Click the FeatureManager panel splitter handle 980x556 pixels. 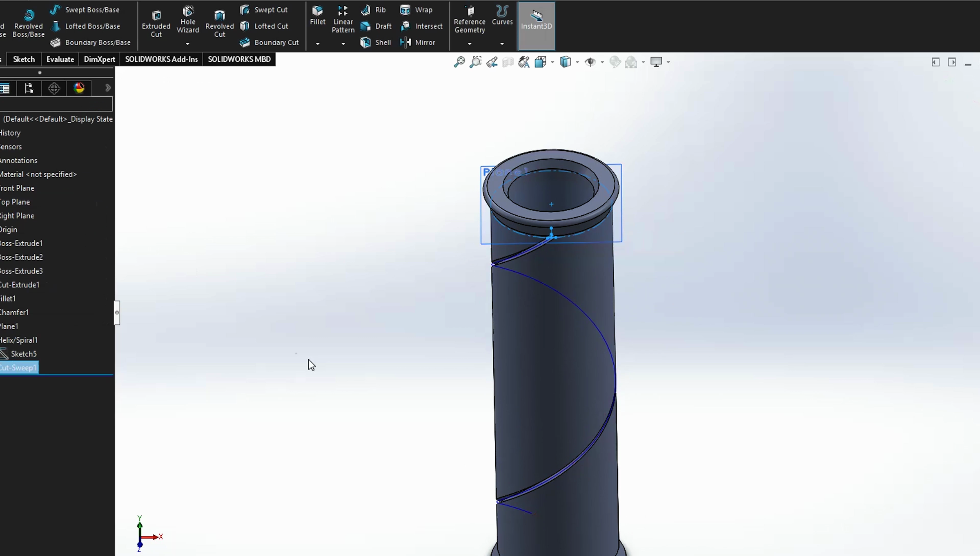point(117,313)
